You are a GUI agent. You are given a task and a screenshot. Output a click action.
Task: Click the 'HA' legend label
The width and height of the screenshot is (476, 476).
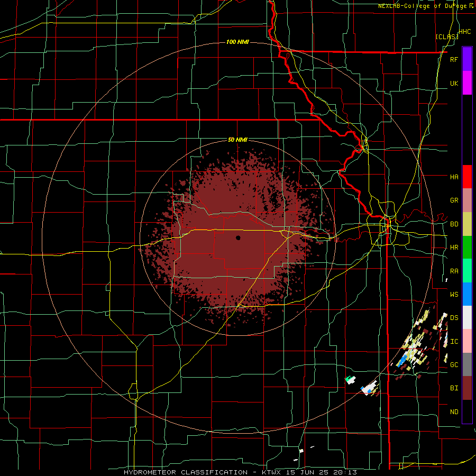pos(454,177)
